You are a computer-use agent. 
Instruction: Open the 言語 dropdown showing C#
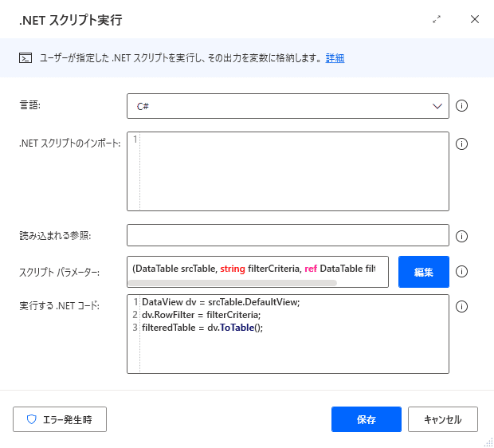click(x=288, y=106)
